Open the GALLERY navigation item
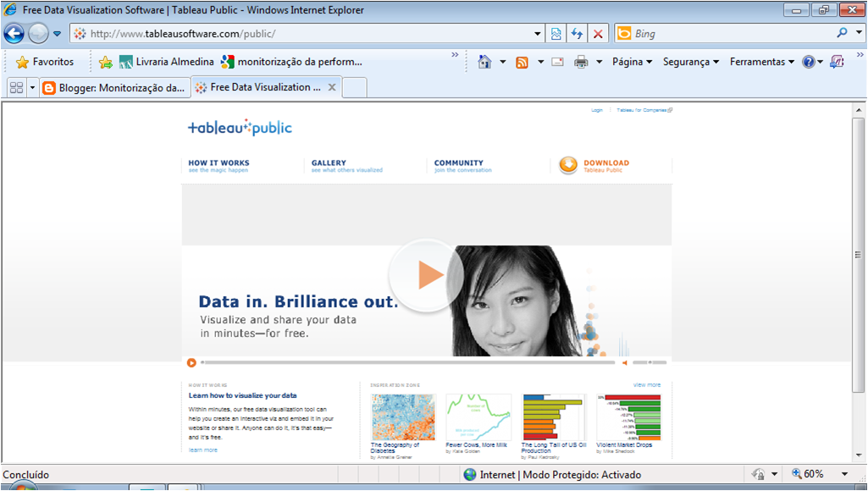Screen dimensions: 868x491 click(346, 166)
